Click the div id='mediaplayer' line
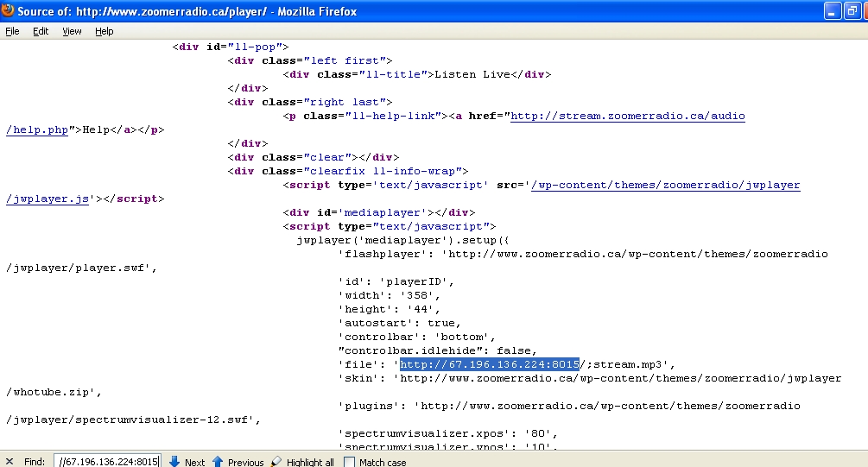Image resolution: width=868 pixels, height=467 pixels. tap(379, 212)
